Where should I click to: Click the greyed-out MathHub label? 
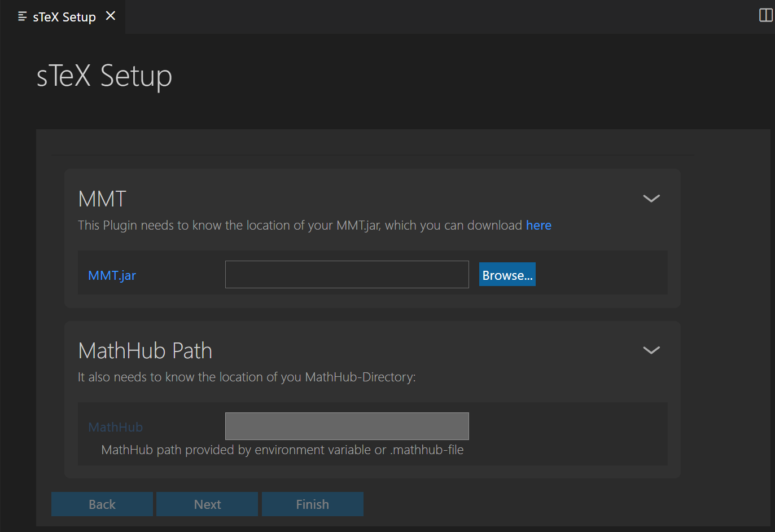pos(115,427)
